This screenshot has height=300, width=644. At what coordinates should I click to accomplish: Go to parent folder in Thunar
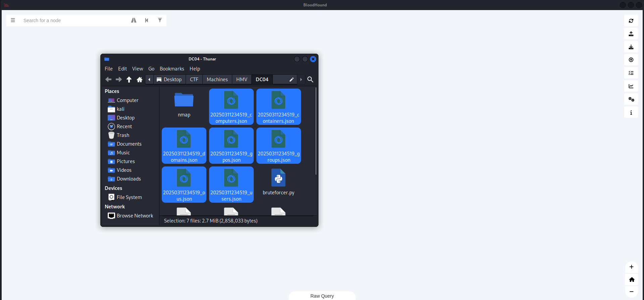click(129, 79)
